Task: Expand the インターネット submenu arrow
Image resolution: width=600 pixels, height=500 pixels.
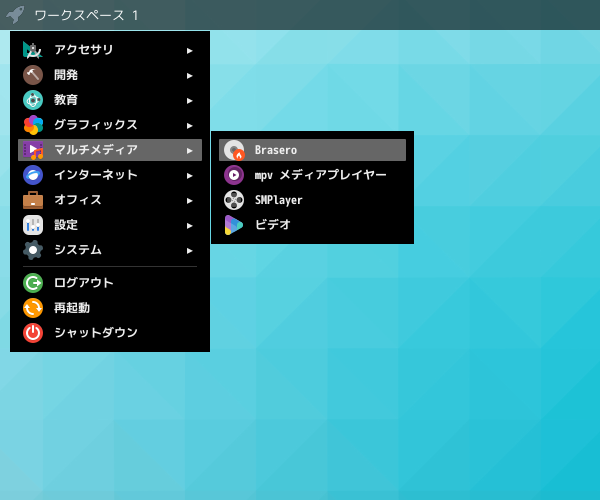Action: (x=189, y=176)
